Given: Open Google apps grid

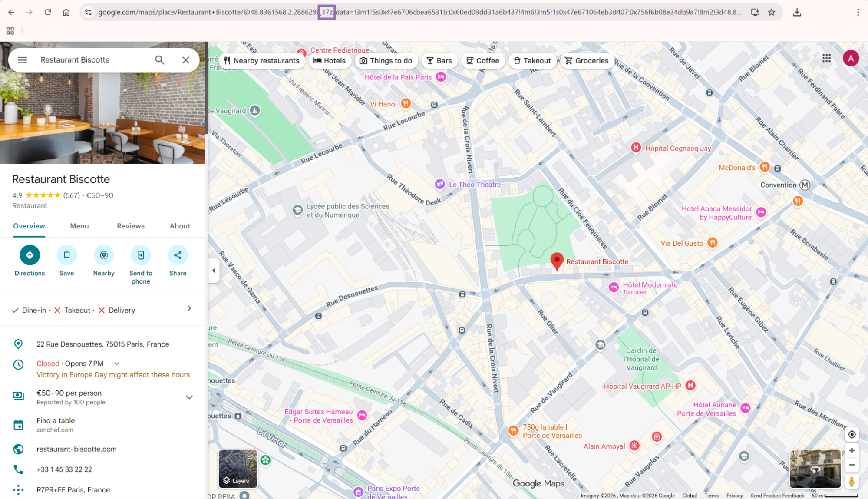Looking at the screenshot, I should (x=826, y=58).
